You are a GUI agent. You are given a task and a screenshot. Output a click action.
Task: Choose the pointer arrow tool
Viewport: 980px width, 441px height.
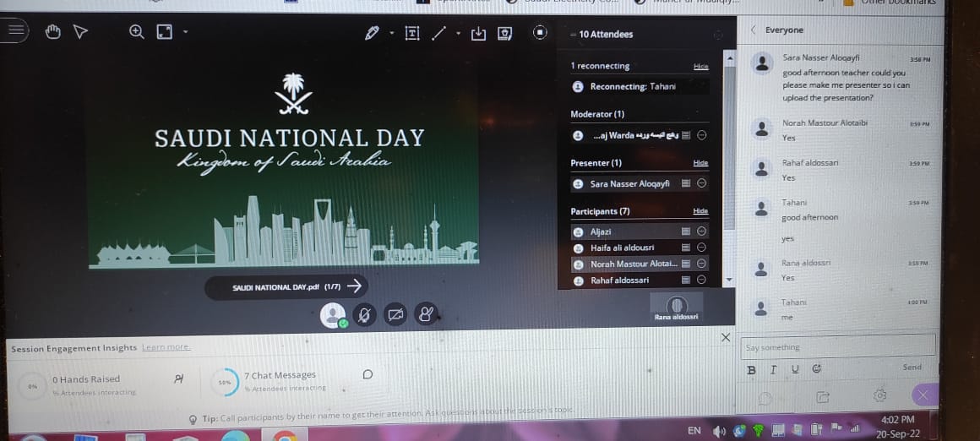click(80, 32)
